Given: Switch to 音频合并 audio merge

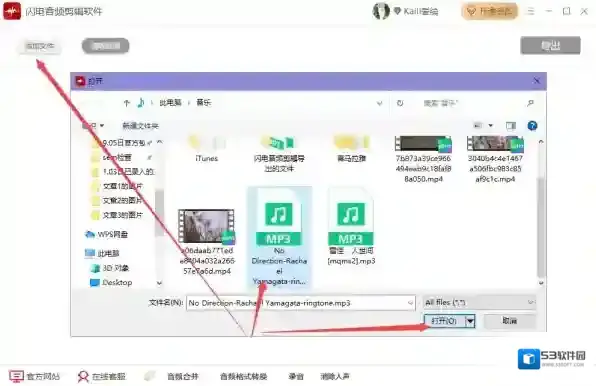Looking at the screenshot, I should [x=183, y=377].
